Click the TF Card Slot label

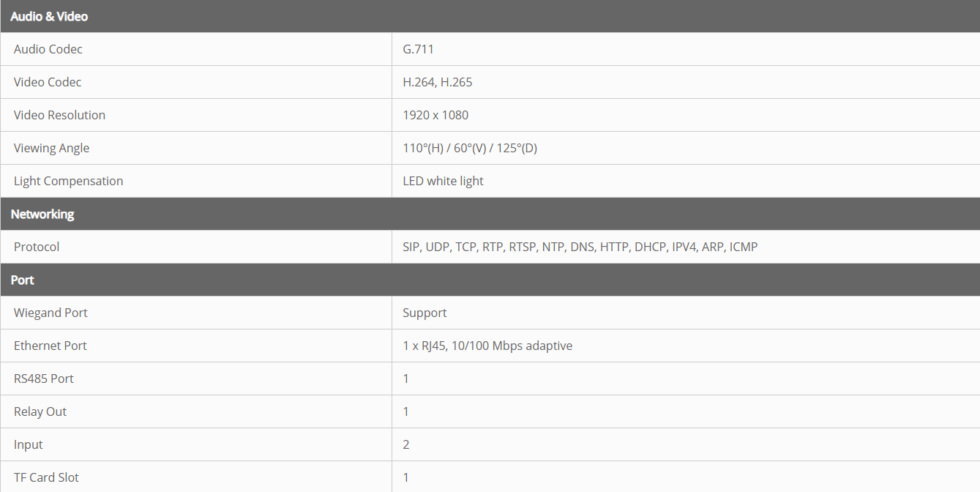tap(46, 477)
